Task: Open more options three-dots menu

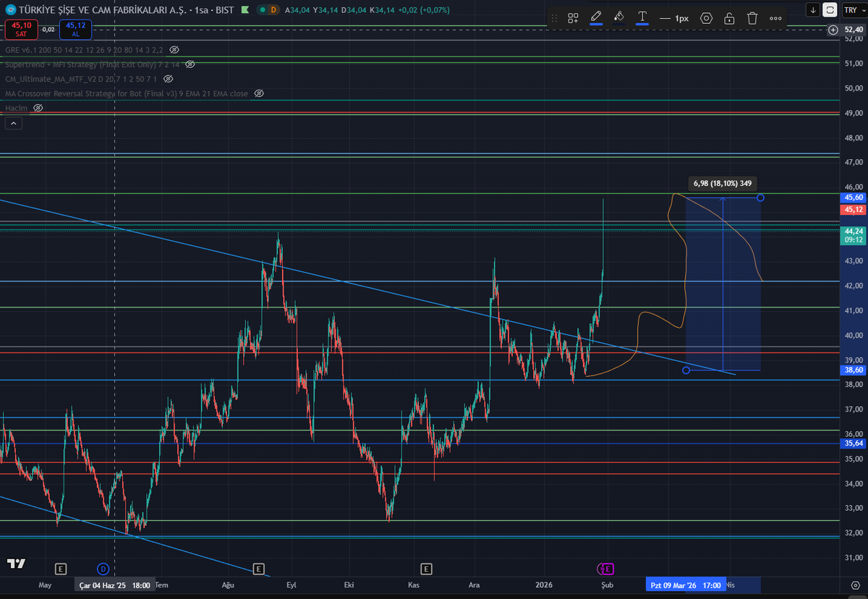Action: (775, 18)
